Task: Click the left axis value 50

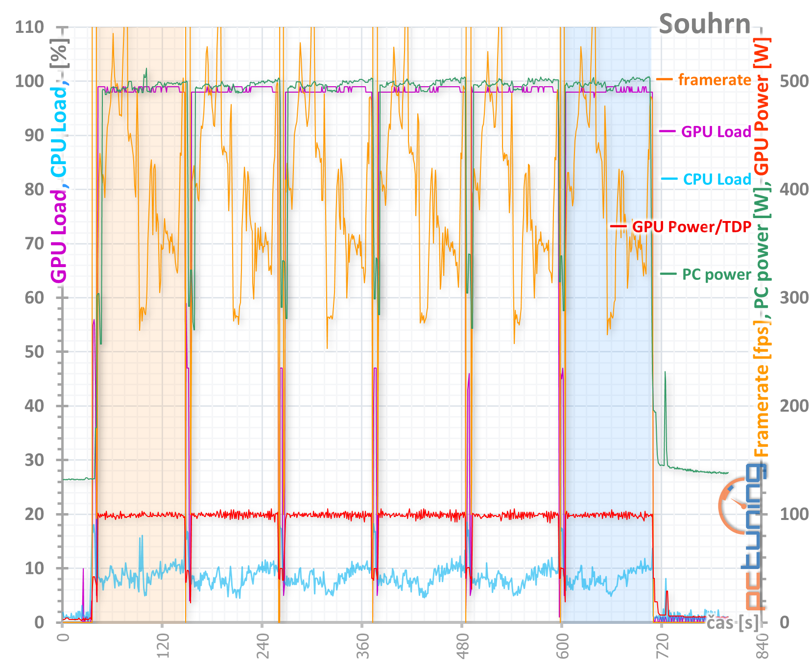Action: [34, 352]
